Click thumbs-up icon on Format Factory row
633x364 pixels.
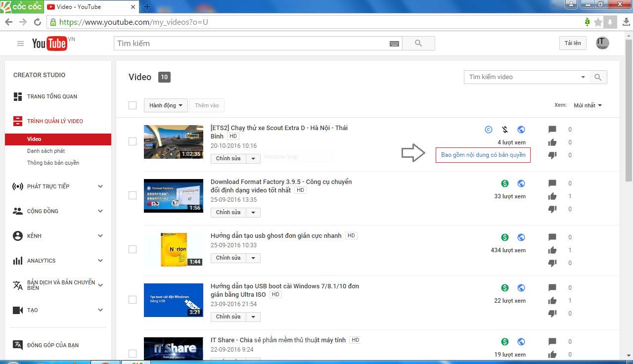tap(552, 196)
